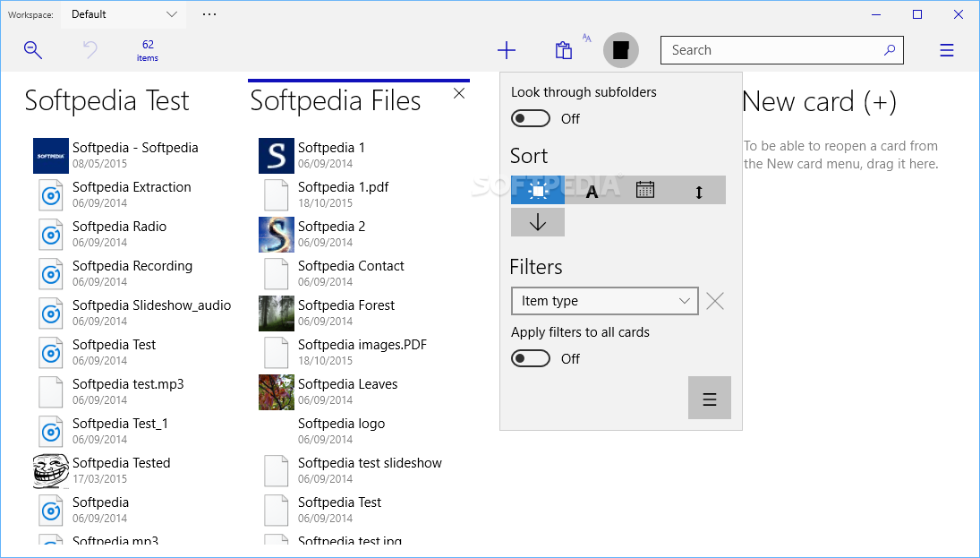Open the Softpedia Leaves thumbnail
The height and width of the screenshot is (558, 980).
(277, 391)
